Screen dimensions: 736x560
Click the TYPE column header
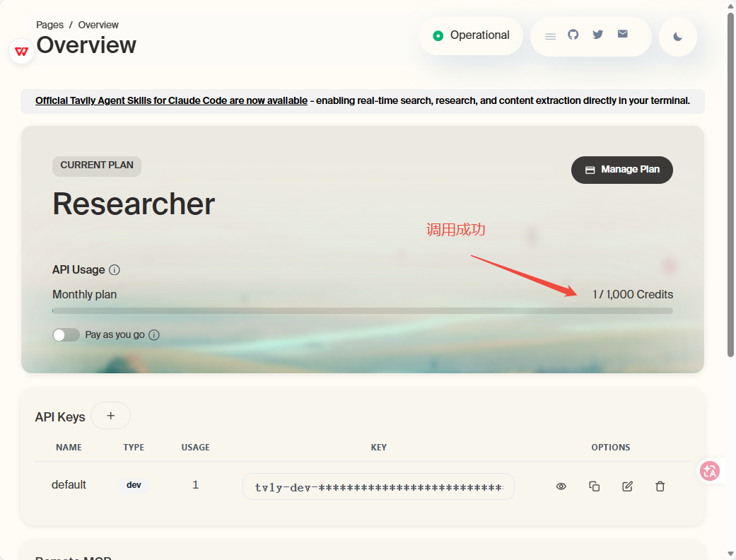(134, 448)
